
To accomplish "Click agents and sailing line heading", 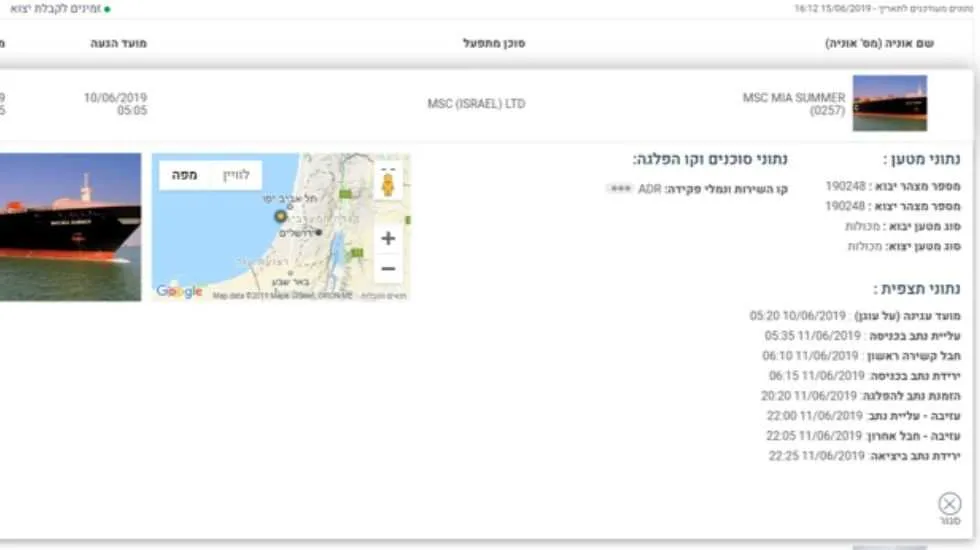I will (x=710, y=159).
